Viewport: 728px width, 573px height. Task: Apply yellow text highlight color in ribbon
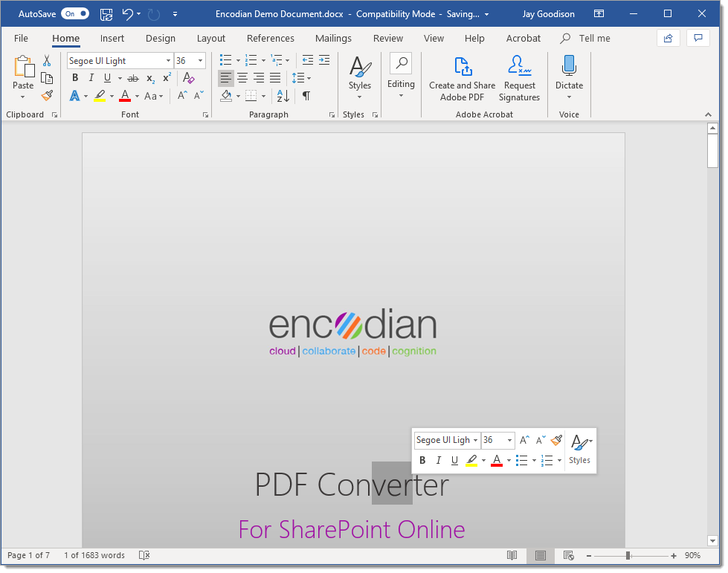(100, 96)
